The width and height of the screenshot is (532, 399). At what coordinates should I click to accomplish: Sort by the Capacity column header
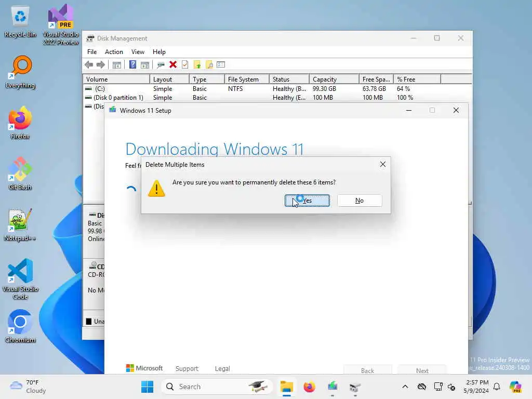coord(334,79)
